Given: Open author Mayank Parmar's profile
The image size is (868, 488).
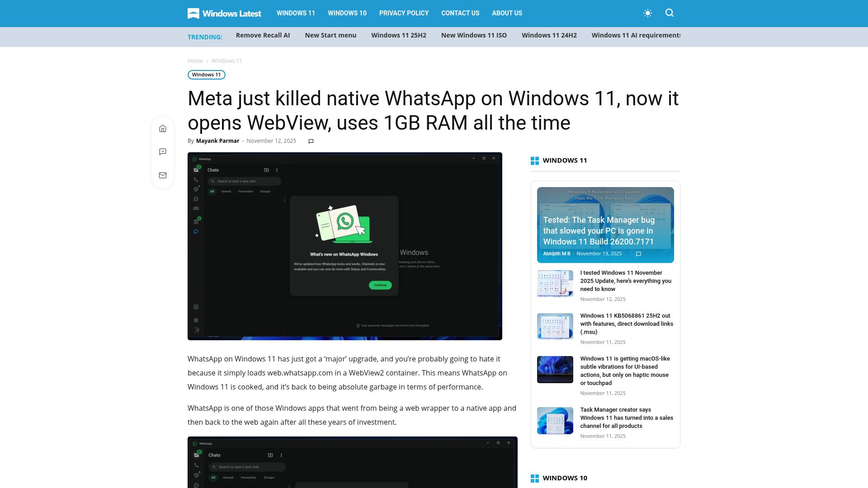Looking at the screenshot, I should tap(217, 141).
